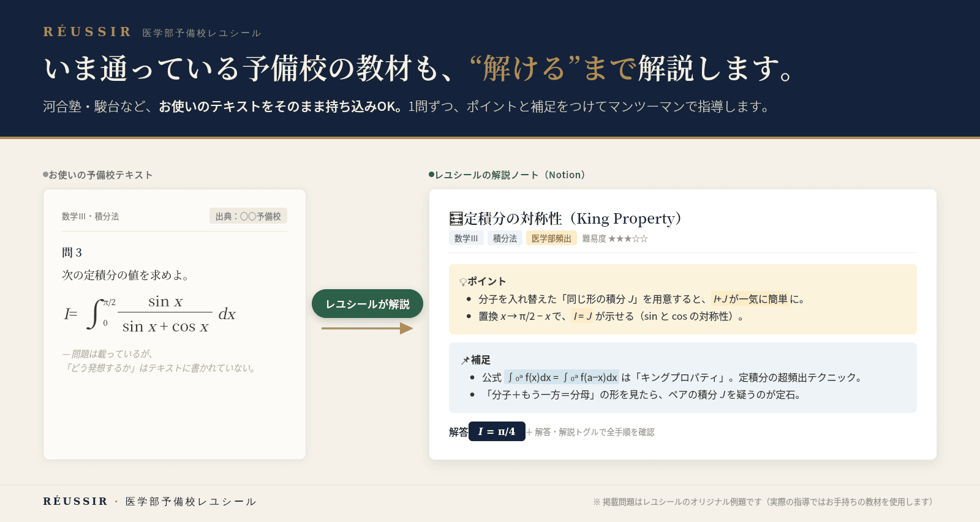This screenshot has height=522, width=980.
Task: Click the gold arrow under レユシールが解説
Action: coord(367,328)
